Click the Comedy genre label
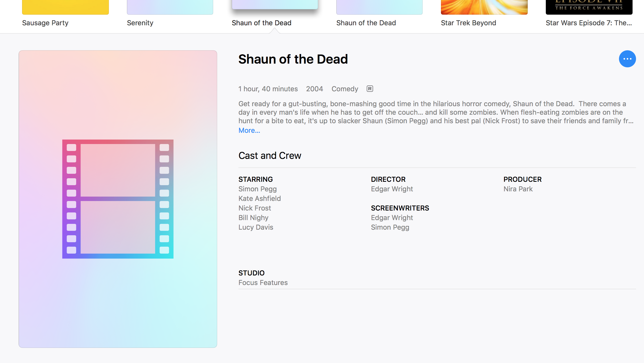 pos(345,89)
